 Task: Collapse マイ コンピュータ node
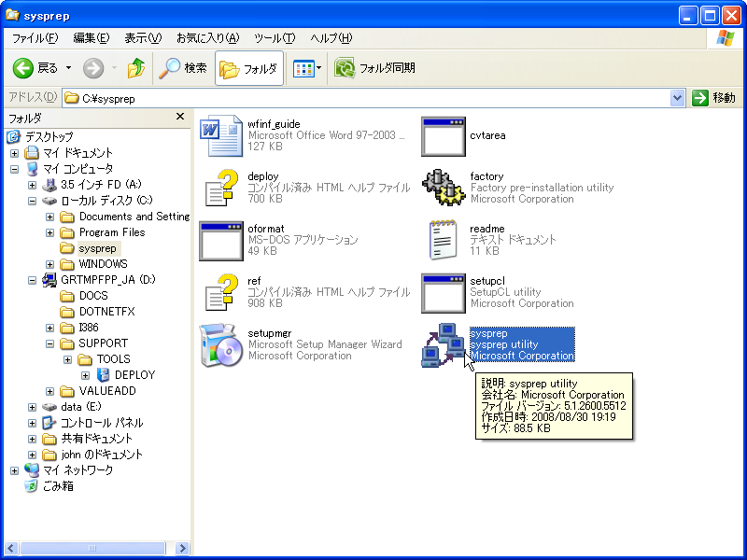(x=14, y=169)
